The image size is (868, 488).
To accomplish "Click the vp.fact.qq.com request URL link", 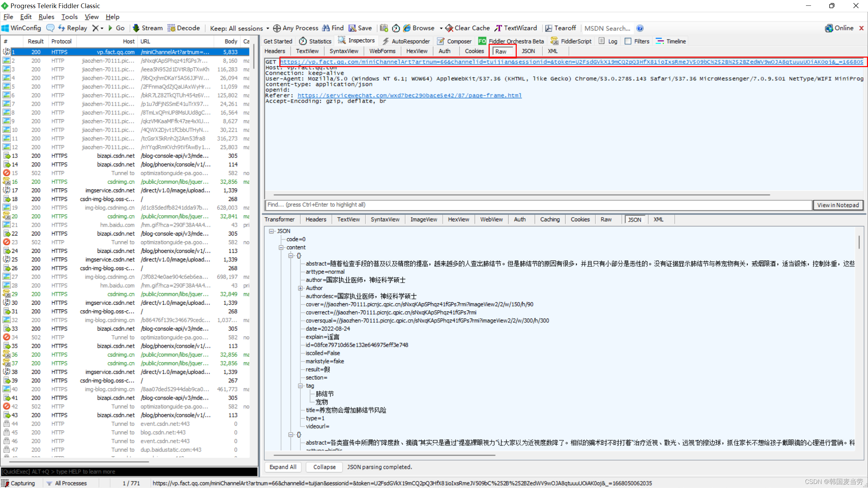I will (572, 62).
